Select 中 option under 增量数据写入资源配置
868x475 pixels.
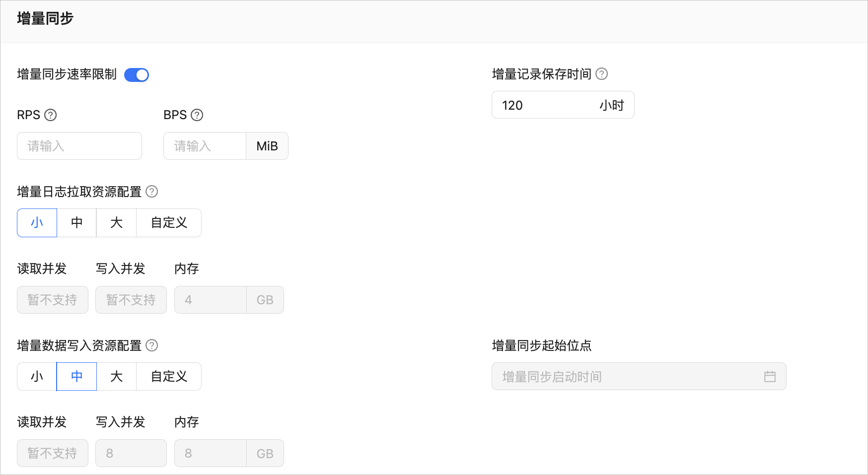(77, 377)
